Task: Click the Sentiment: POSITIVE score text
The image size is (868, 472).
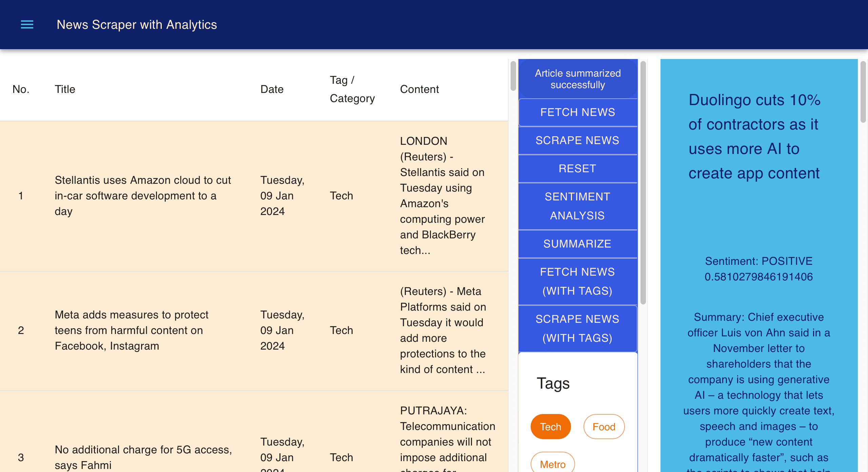Action: tap(758, 269)
